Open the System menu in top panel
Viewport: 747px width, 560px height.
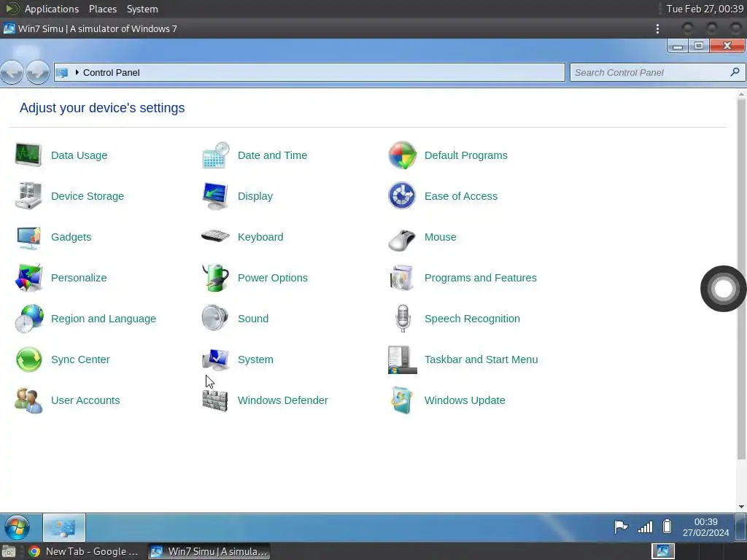tap(142, 9)
